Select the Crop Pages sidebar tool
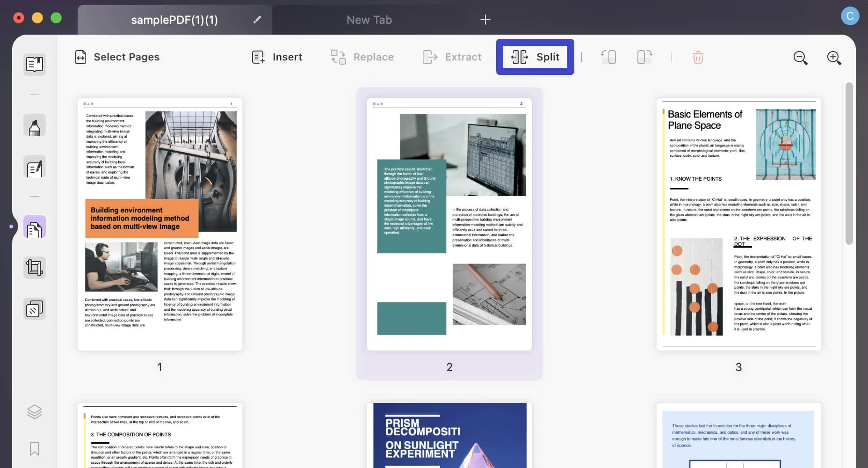 tap(35, 268)
